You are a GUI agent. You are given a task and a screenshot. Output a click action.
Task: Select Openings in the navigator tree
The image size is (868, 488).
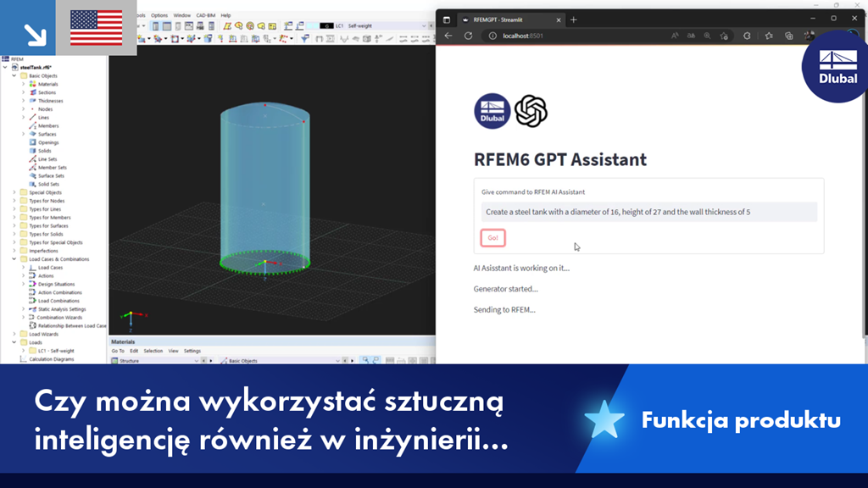48,142
